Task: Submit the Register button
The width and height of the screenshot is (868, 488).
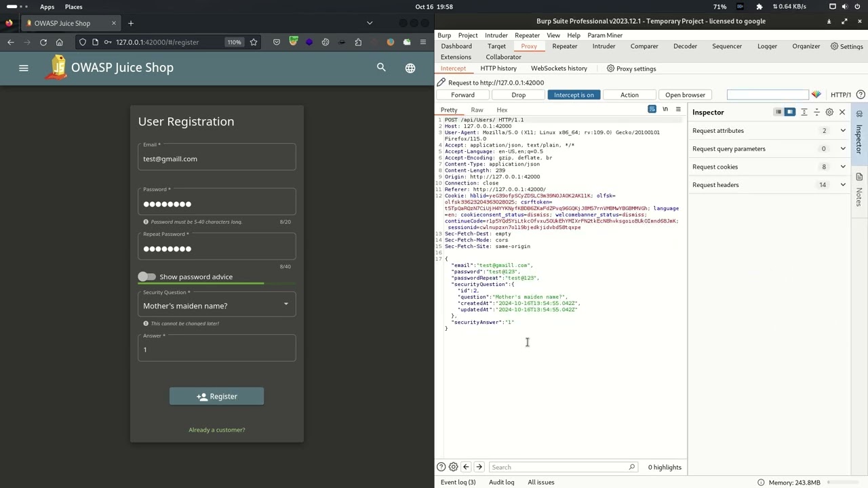Action: [x=217, y=396]
